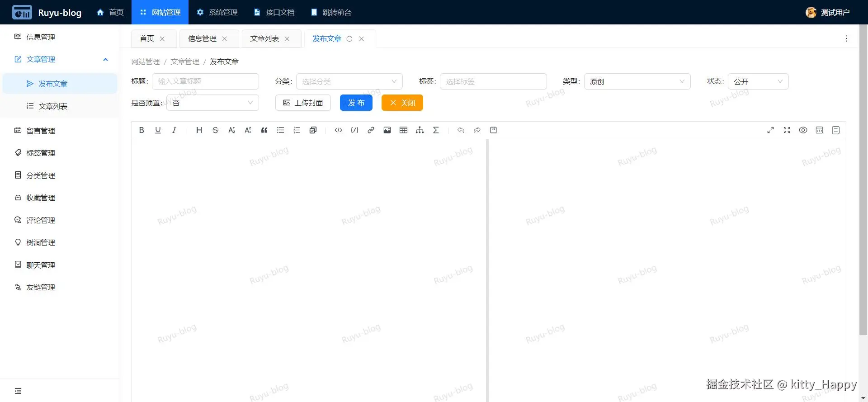
Task: Open 标签管理 in the sidebar
Action: pyautogui.click(x=60, y=153)
